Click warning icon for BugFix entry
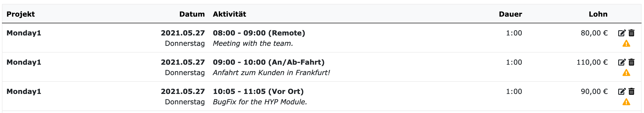Image resolution: width=644 pixels, height=113 pixels. [626, 102]
